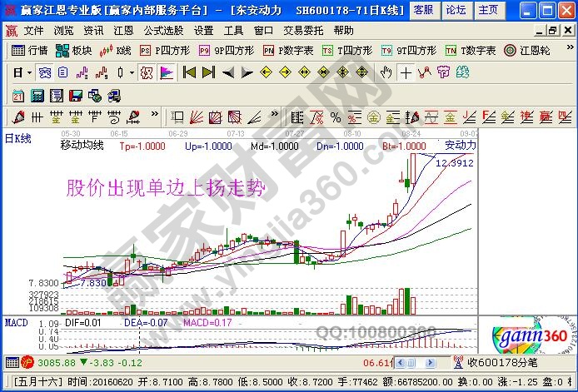Jump to the last bar icon
Viewport: 578px width, 392px height.
coord(209,72)
